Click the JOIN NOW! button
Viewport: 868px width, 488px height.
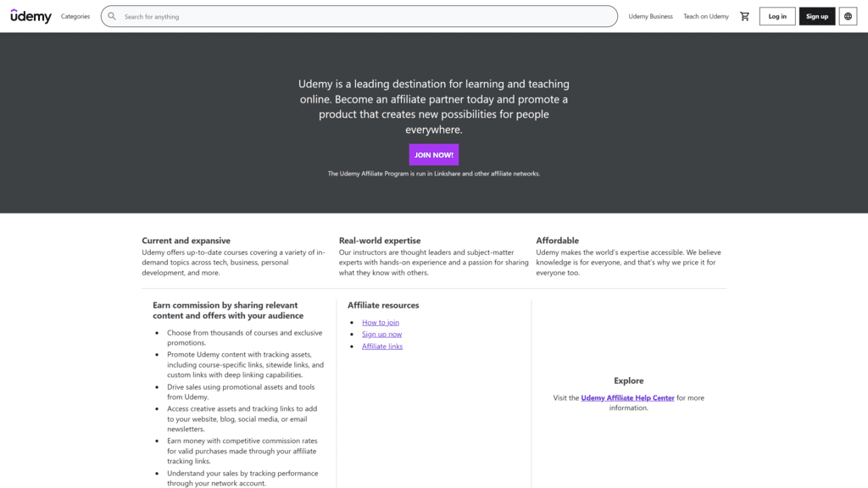click(x=434, y=155)
